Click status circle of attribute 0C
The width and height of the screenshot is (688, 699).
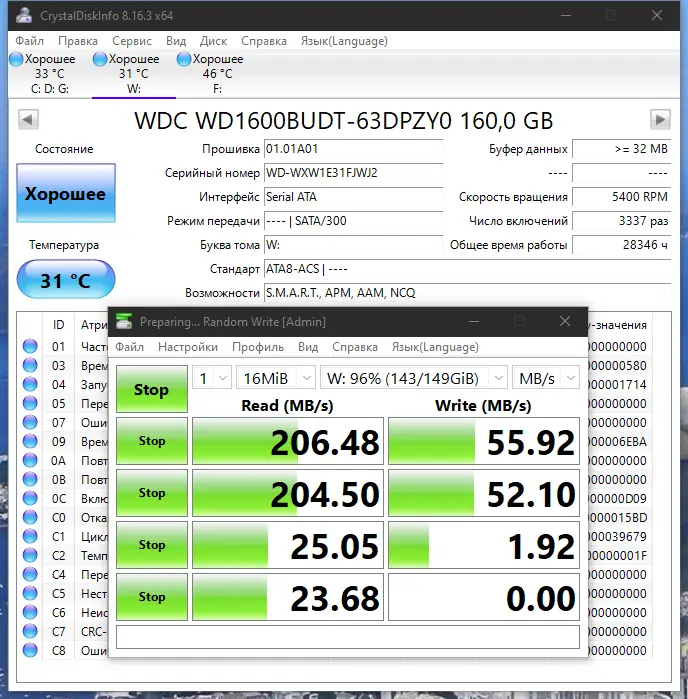pyautogui.click(x=30, y=498)
